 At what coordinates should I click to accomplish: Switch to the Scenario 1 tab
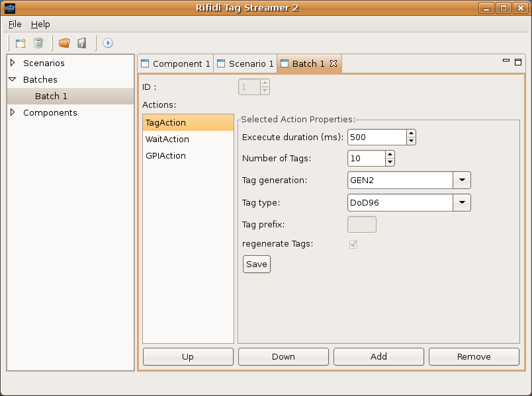point(245,63)
